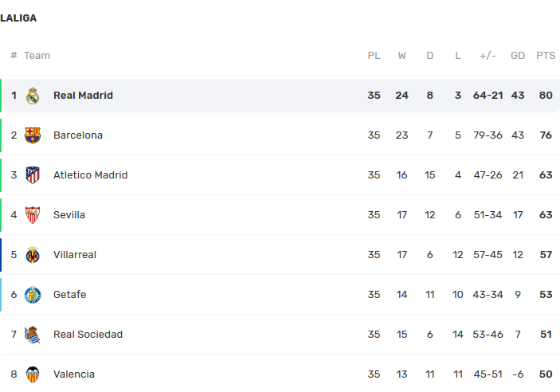Open the Barcelona team name link
This screenshot has height=392, width=560.
pyautogui.click(x=78, y=135)
